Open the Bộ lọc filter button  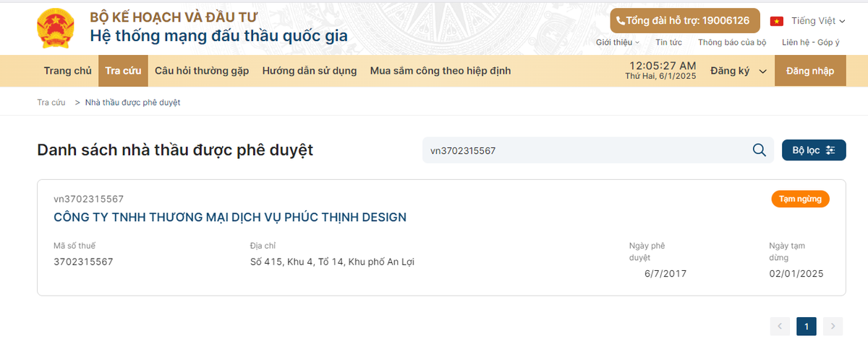pos(814,150)
